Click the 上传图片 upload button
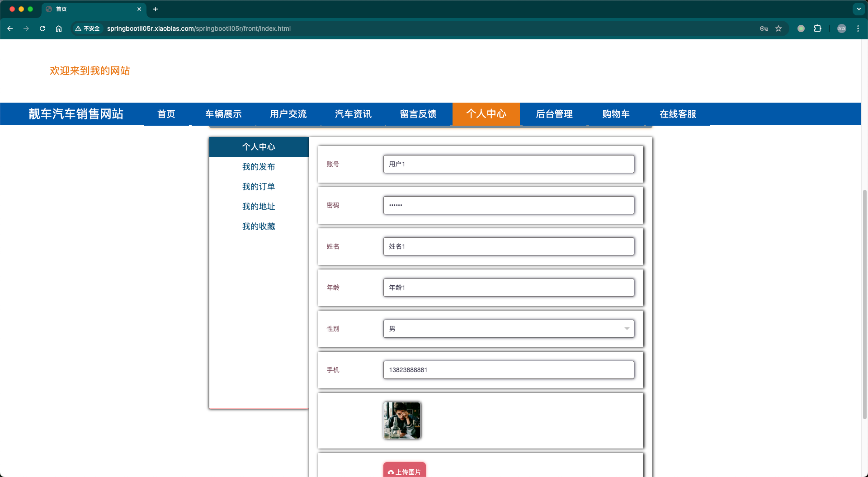The width and height of the screenshot is (868, 477). (405, 470)
